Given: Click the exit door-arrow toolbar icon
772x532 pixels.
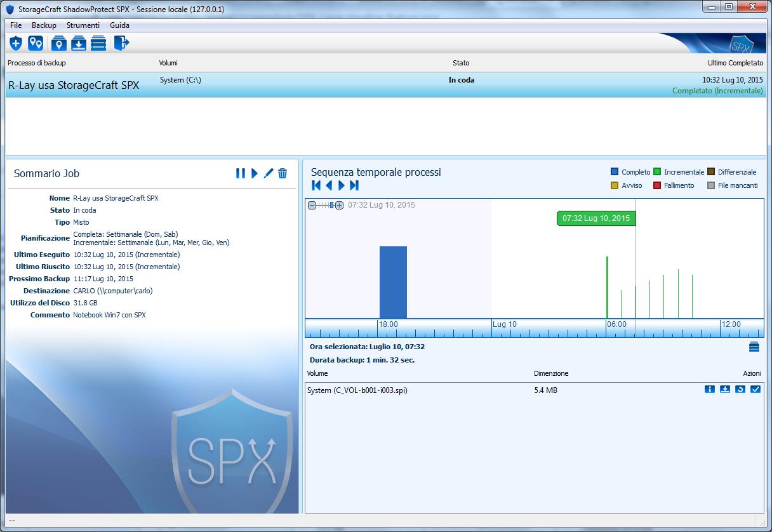Looking at the screenshot, I should pos(122,43).
